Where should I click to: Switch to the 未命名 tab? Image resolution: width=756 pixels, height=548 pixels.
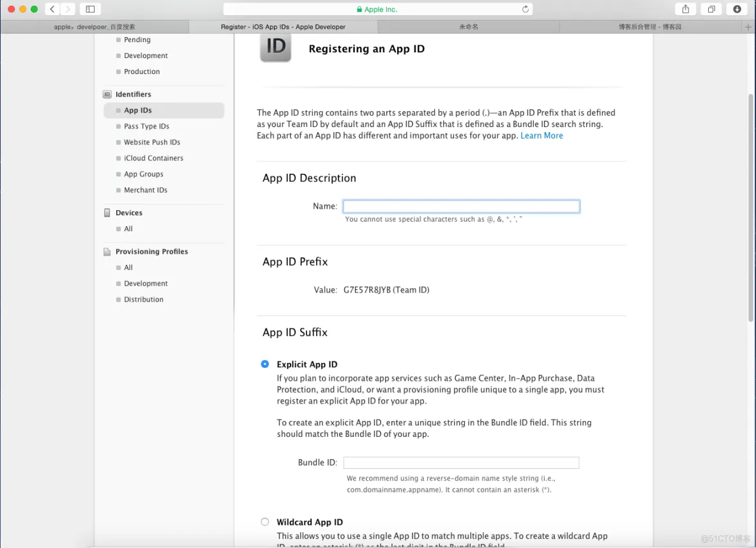click(469, 27)
